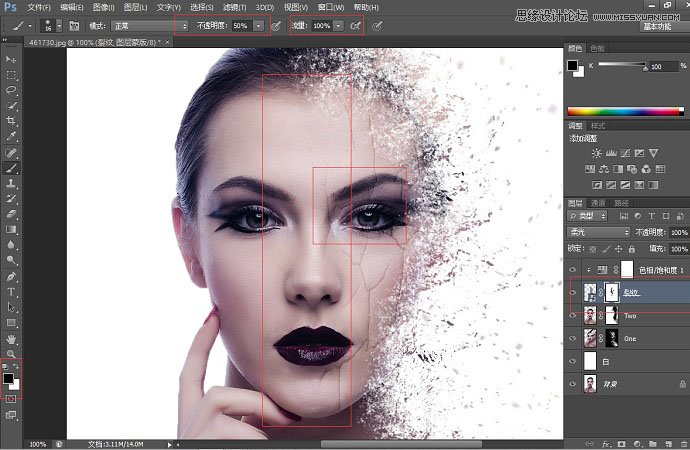Image resolution: width=690 pixels, height=450 pixels.
Task: Hide the layer named Two
Action: point(572,315)
